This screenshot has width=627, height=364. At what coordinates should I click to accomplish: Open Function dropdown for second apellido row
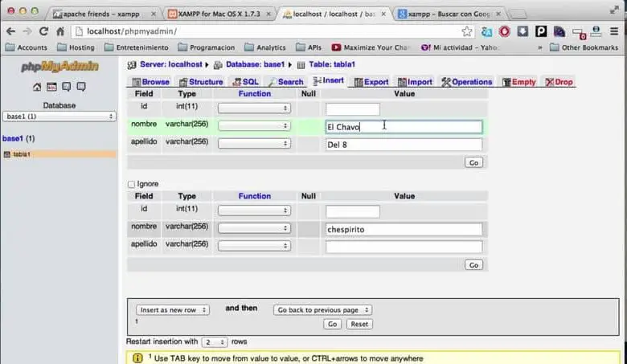click(254, 246)
